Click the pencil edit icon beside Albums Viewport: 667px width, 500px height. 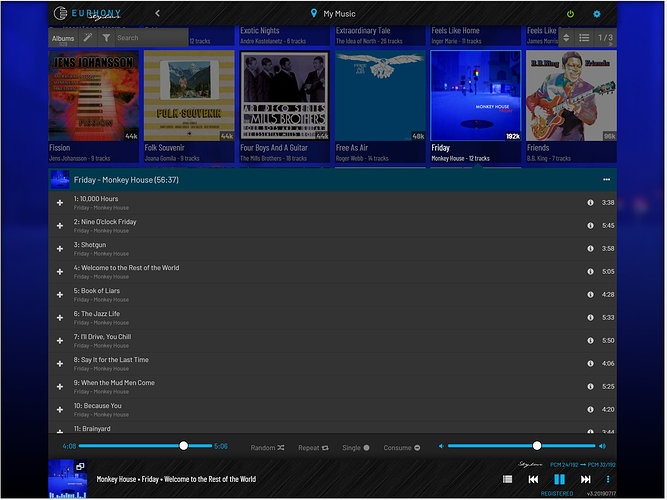tap(88, 38)
